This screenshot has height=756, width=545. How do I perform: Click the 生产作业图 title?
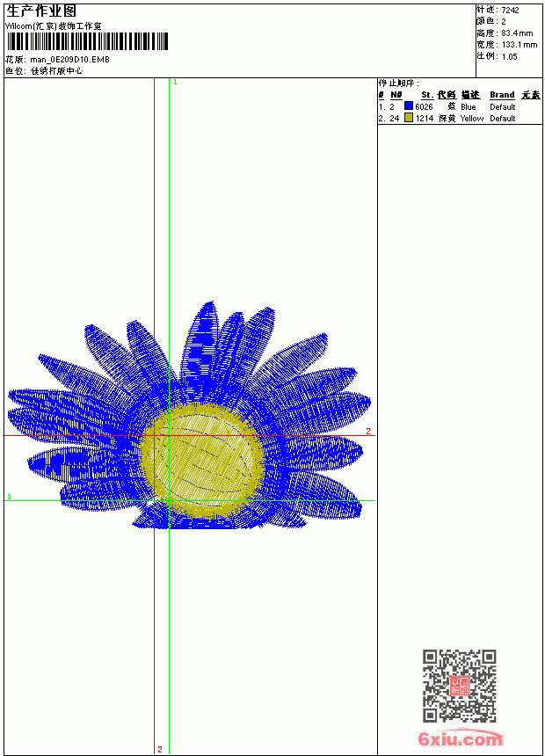click(41, 11)
